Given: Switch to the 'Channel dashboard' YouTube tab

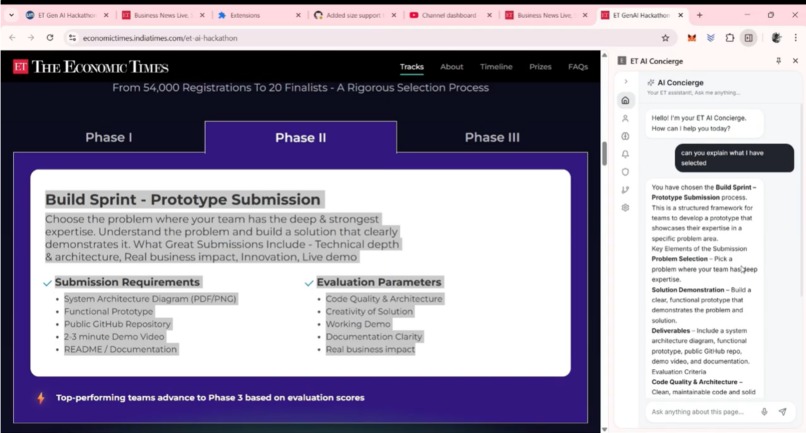Looking at the screenshot, I should coord(450,15).
